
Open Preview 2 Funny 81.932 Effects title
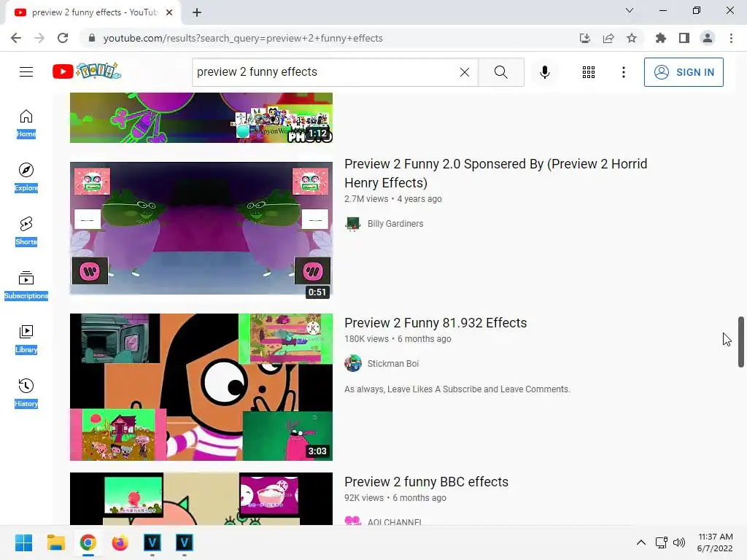pyautogui.click(x=436, y=323)
